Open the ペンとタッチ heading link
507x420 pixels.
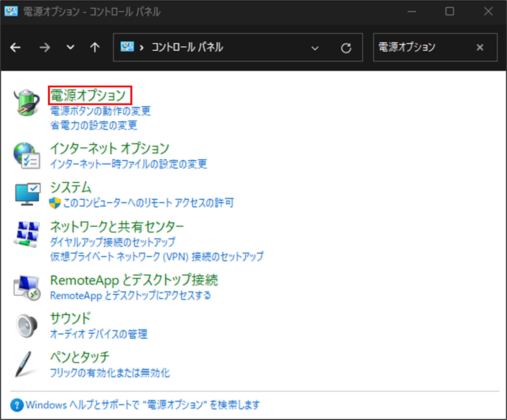click(x=80, y=357)
